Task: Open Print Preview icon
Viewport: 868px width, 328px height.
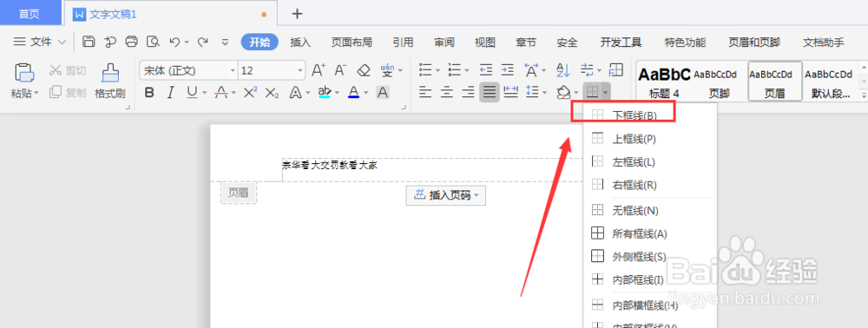Action: coord(153,42)
